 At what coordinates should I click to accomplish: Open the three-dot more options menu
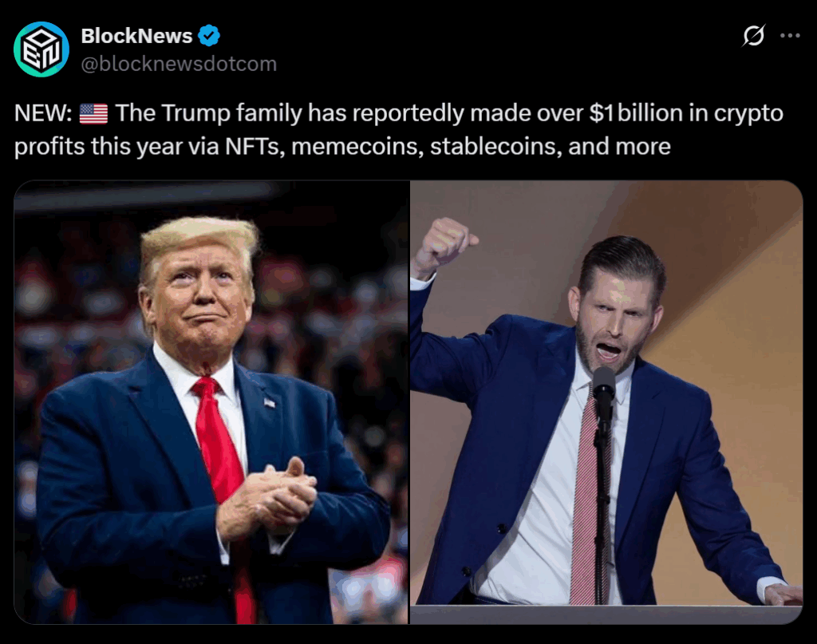790,36
